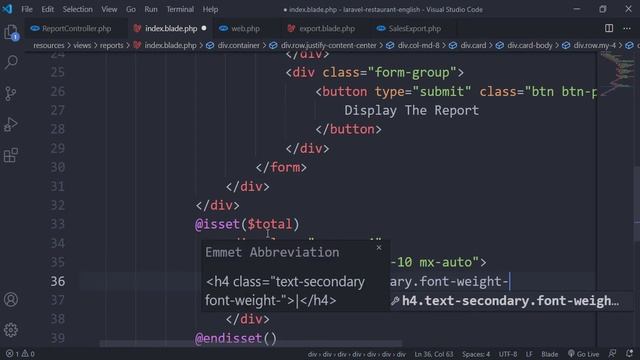Click the </form> tag on line 30
This screenshot has width=640, height=360.
[281, 167]
